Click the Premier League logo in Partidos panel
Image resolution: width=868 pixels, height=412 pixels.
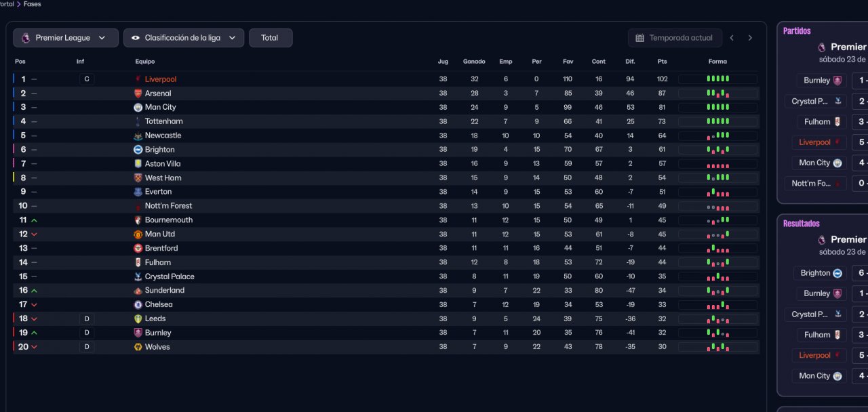pos(822,47)
